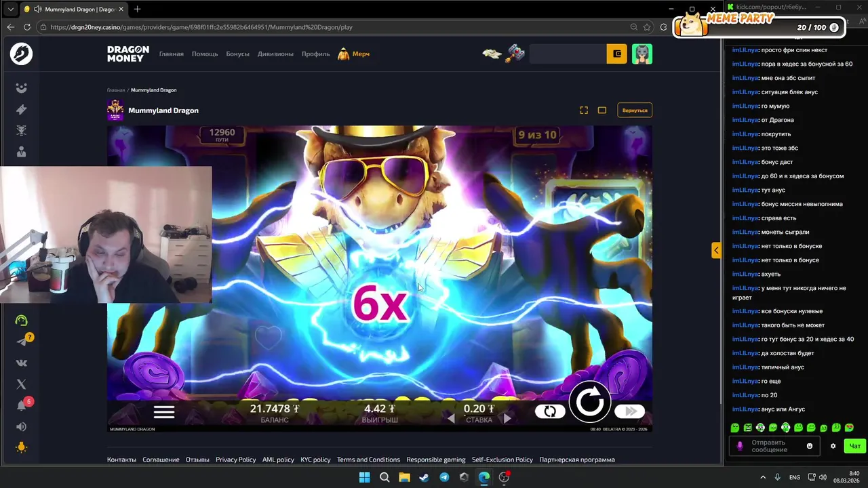Open the AML policy footer link
This screenshot has width=868, height=488.
tap(278, 460)
